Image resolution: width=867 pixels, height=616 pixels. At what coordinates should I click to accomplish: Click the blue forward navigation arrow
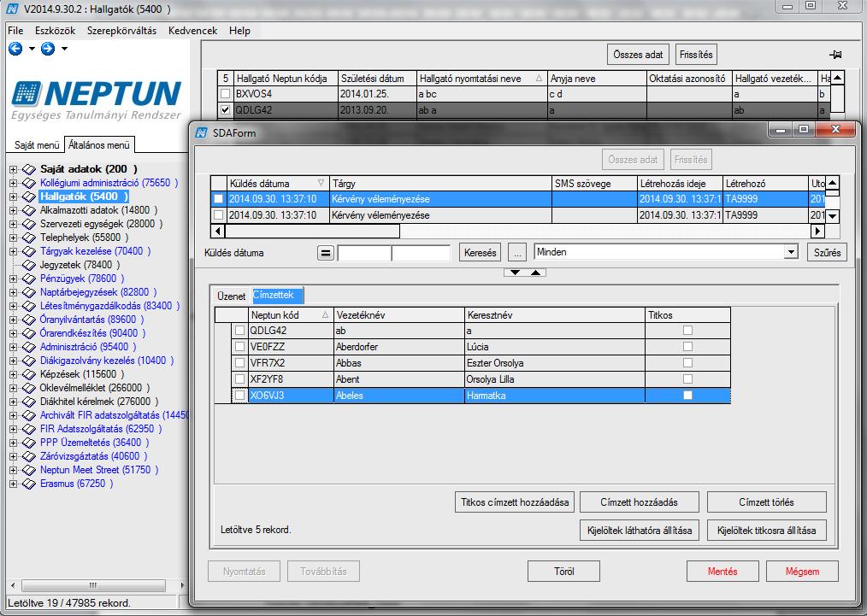(x=48, y=50)
